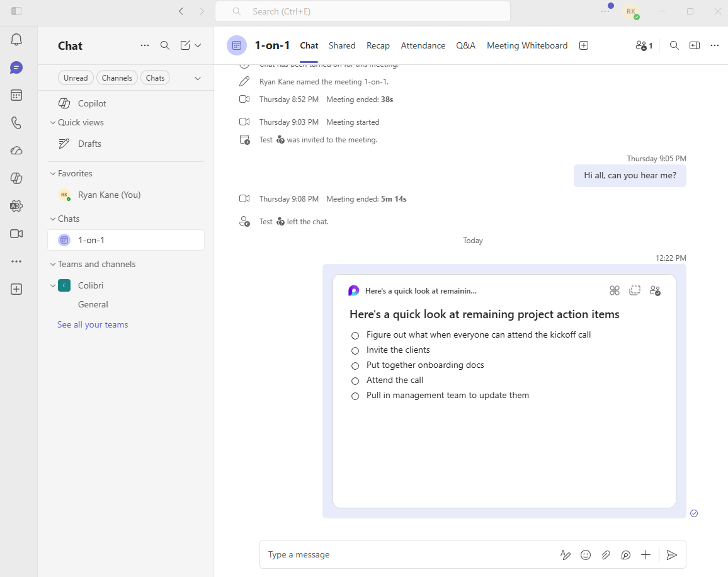Switch to the Shared tab
The height and width of the screenshot is (577, 728).
point(342,45)
